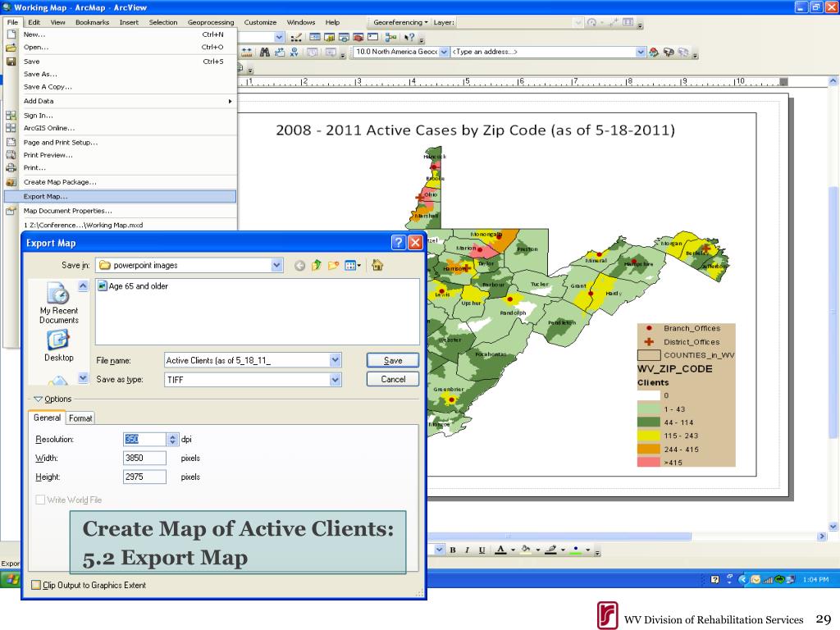Screen dimensions: 840x630
Task: Click the Go To XY icon
Action: tap(294, 52)
